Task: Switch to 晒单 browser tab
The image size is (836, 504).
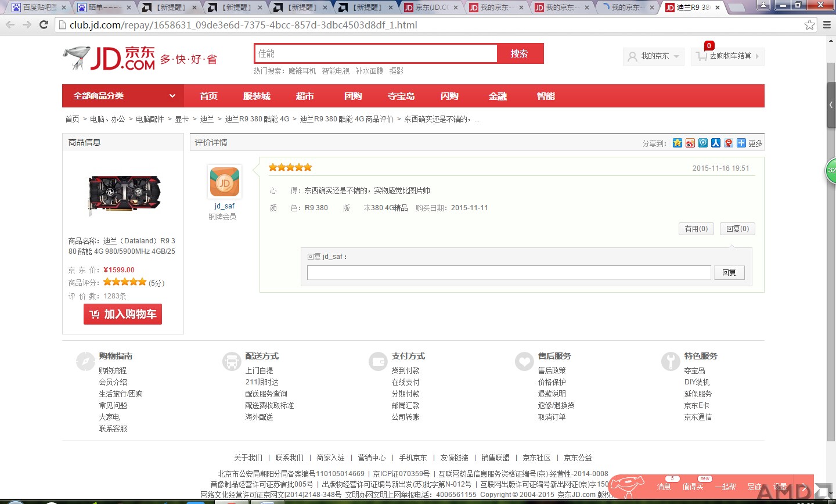Action: click(105, 8)
